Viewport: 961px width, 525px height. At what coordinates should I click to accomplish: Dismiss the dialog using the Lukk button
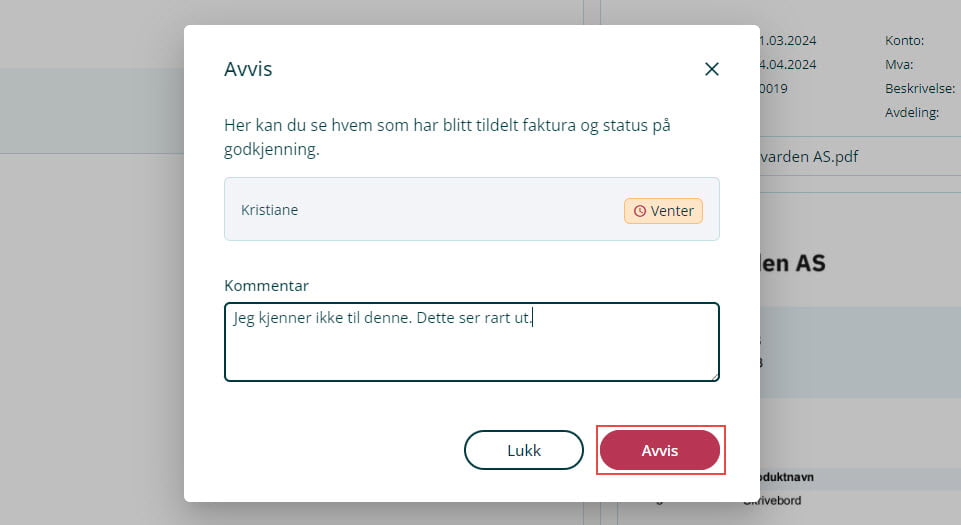pyautogui.click(x=523, y=450)
